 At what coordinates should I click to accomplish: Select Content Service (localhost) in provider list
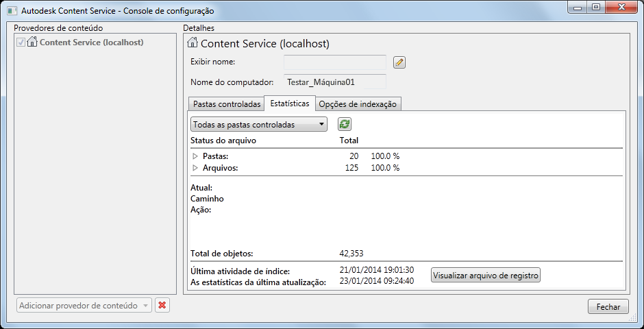click(92, 42)
